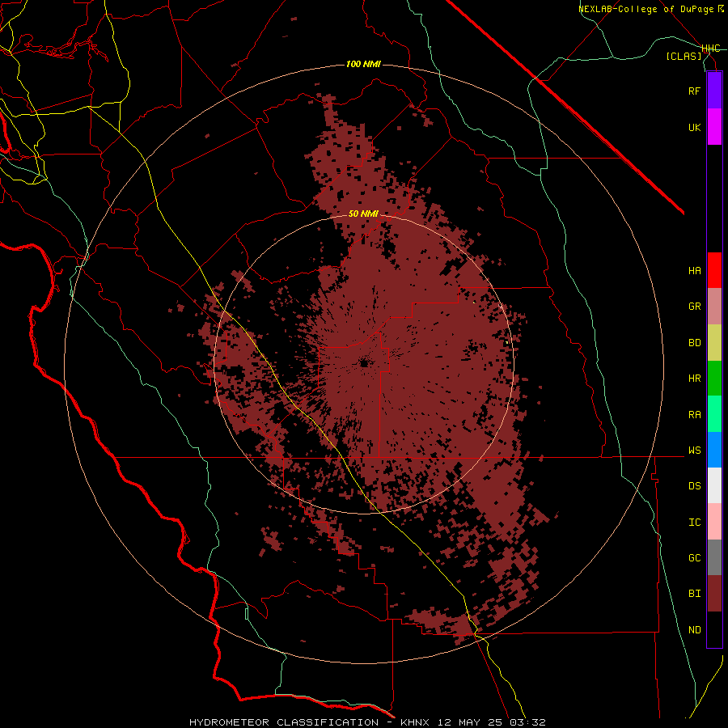This screenshot has width=728, height=728.
Task: Click the HR legend label
Action: 695,379
